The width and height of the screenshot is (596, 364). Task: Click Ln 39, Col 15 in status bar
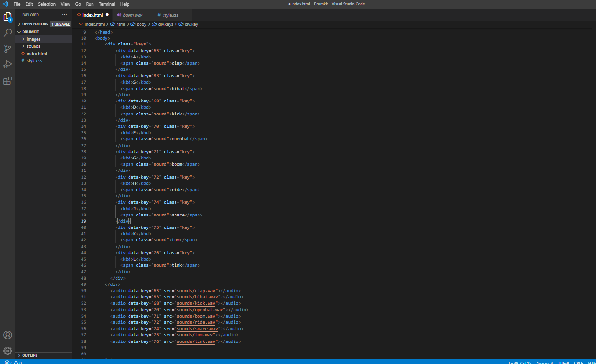point(520,362)
